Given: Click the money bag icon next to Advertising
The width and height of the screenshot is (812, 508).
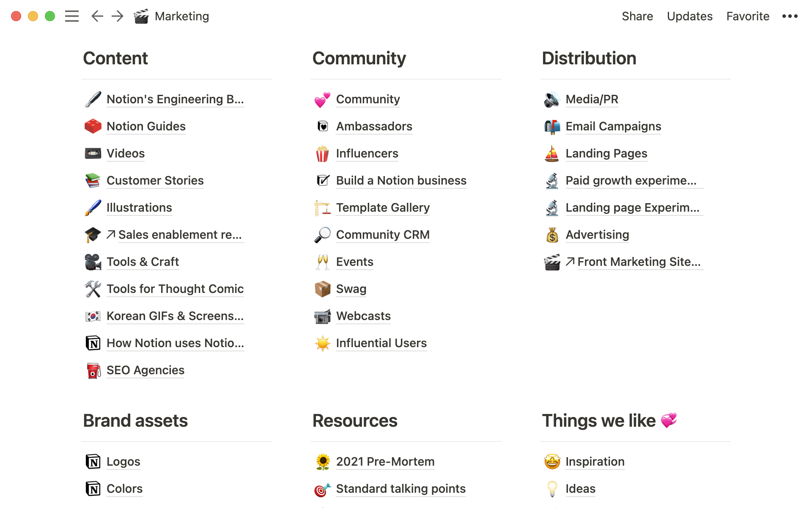Looking at the screenshot, I should coord(552,235).
